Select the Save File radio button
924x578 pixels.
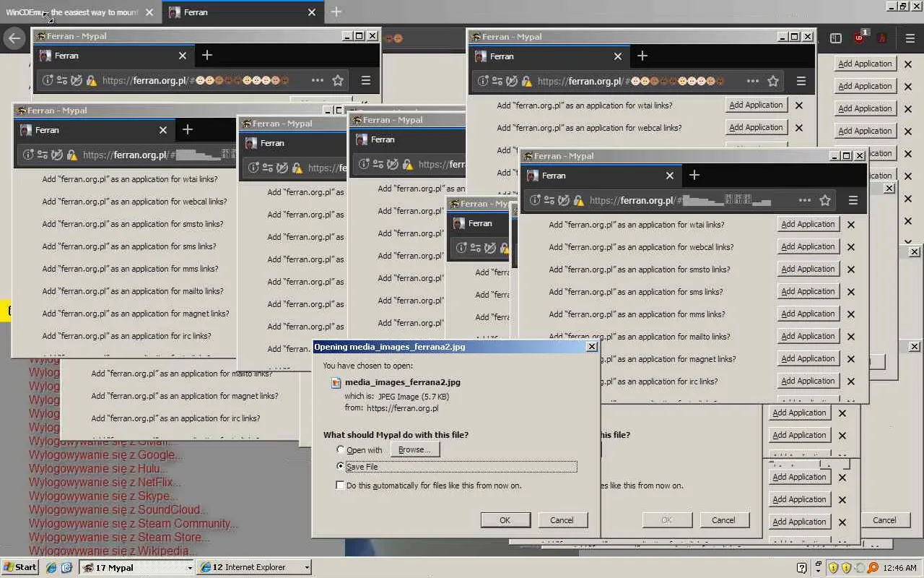pos(341,466)
